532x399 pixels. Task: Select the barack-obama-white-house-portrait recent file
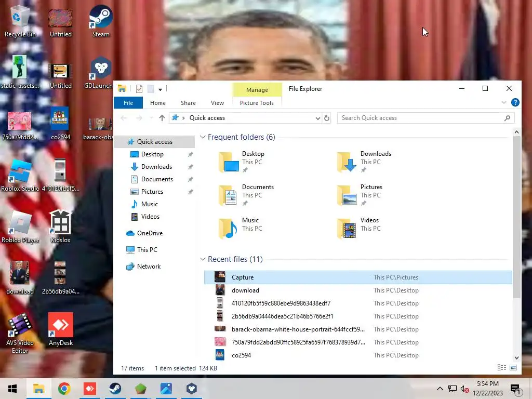click(x=358, y=329)
